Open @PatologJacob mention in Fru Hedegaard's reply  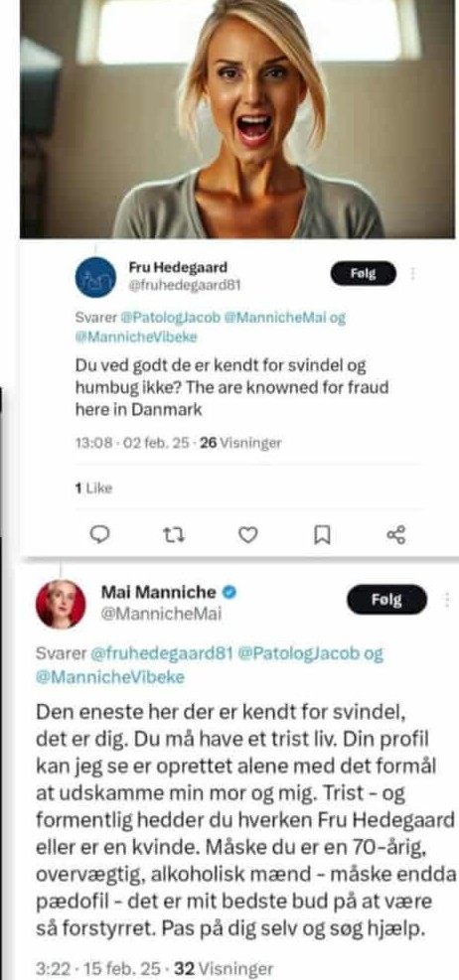click(171, 318)
